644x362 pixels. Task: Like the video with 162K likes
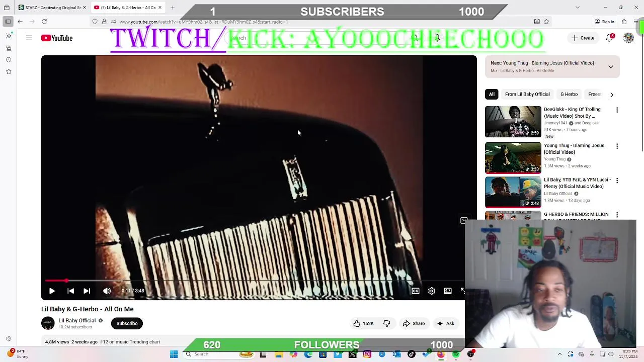(363, 323)
